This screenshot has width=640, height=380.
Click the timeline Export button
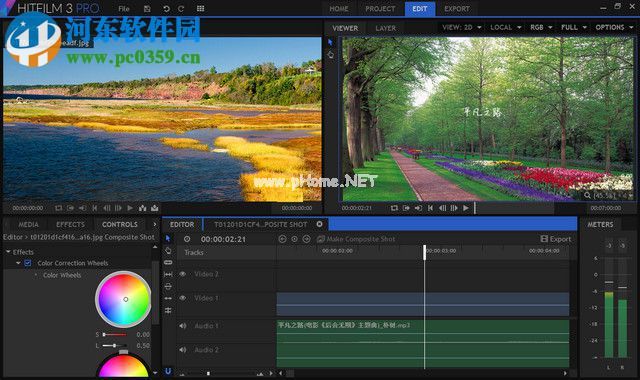(556, 239)
